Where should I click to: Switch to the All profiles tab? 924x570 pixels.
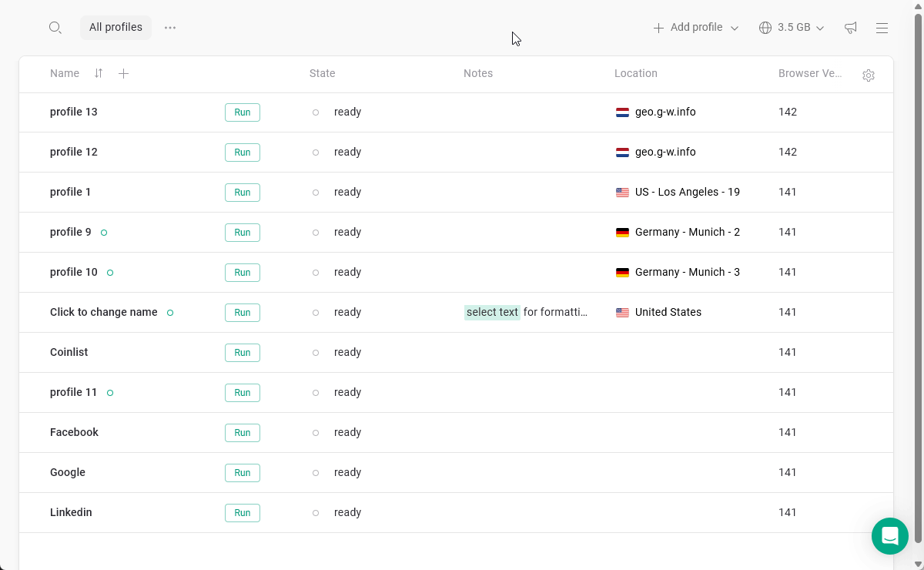click(x=115, y=27)
